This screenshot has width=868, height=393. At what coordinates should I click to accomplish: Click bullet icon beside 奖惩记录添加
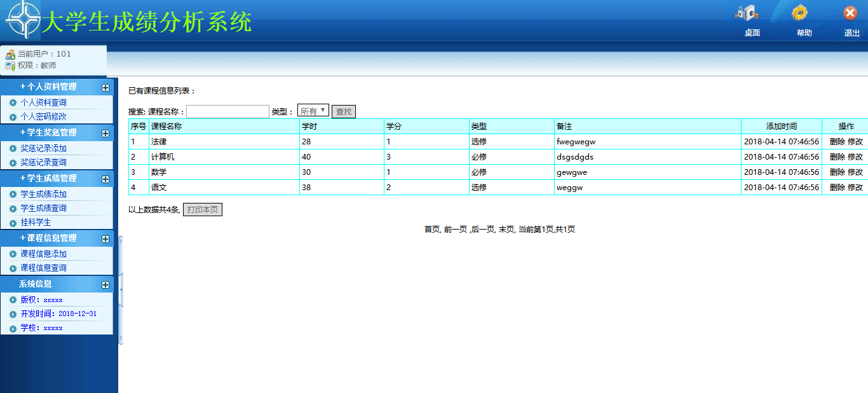coord(13,148)
